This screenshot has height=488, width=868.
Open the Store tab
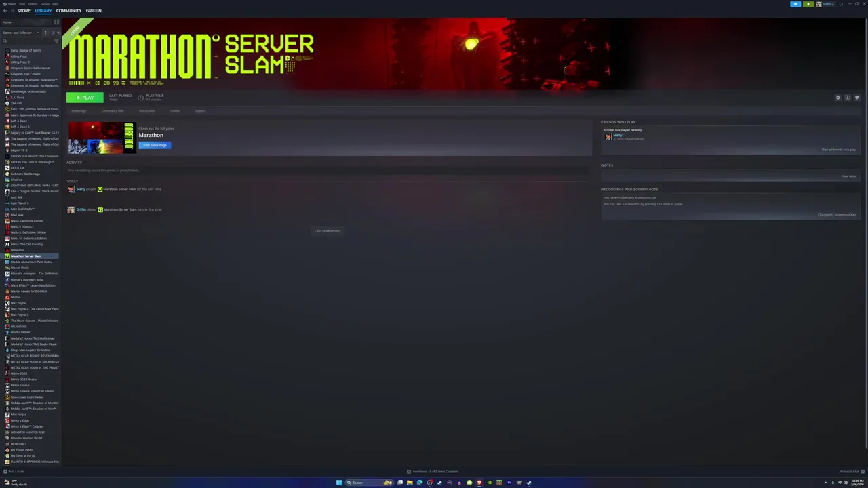point(24,11)
